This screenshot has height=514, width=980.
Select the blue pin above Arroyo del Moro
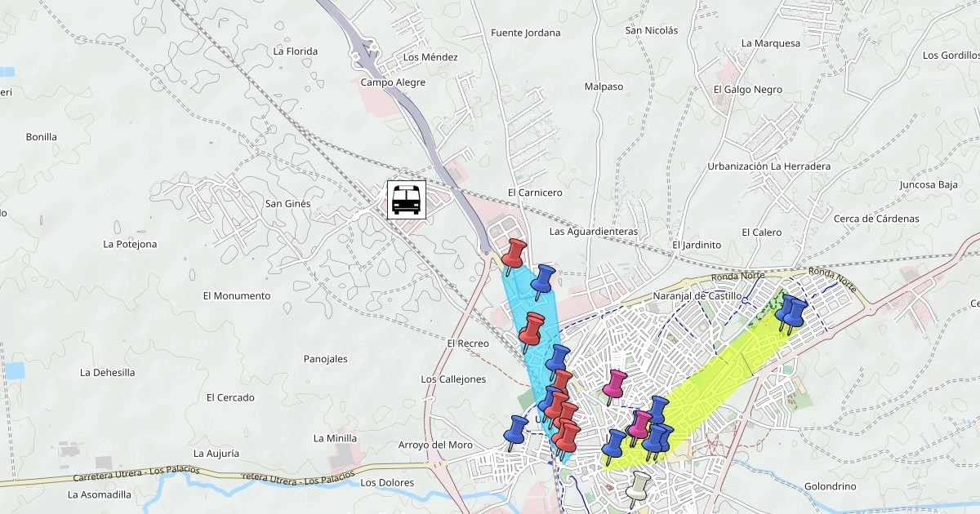[x=515, y=431]
